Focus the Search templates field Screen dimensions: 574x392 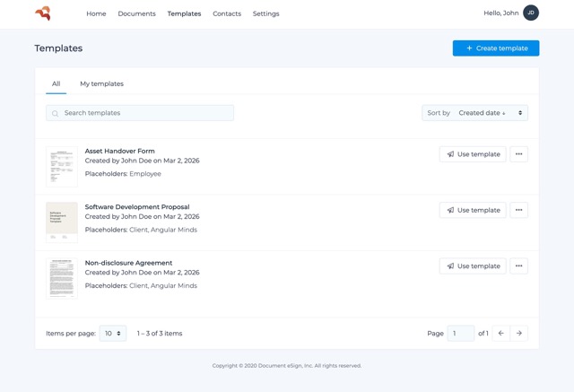[x=140, y=113]
